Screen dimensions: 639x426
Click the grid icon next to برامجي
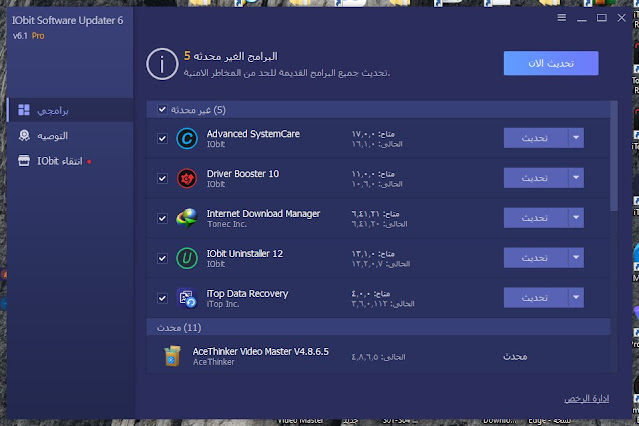point(24,110)
